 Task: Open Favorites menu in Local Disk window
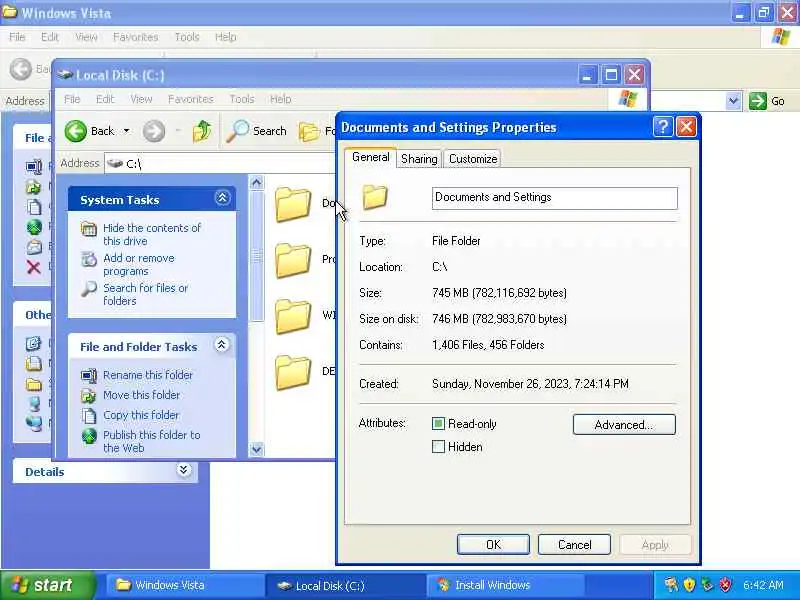pyautogui.click(x=190, y=99)
